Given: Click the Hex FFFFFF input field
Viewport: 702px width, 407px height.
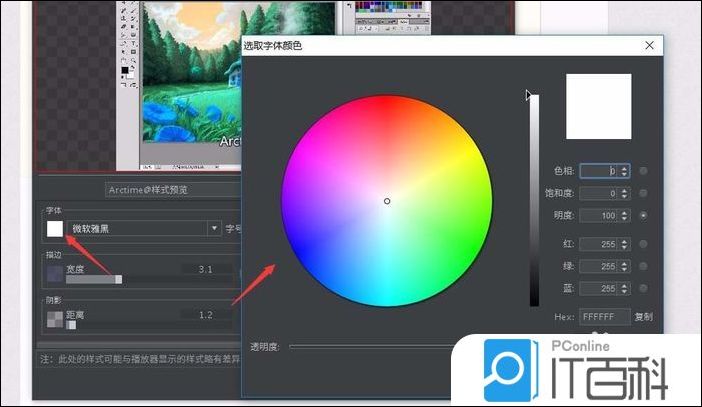Looking at the screenshot, I should 605,317.
